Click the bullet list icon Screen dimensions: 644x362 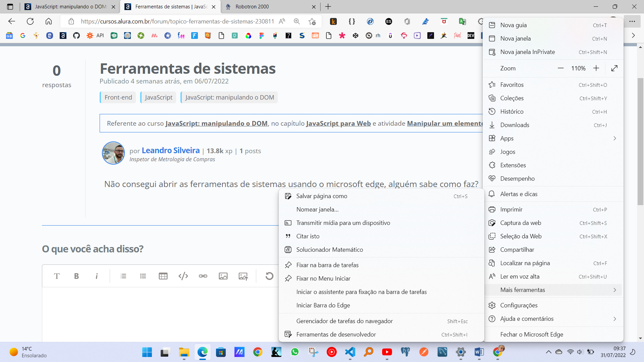coord(143,276)
